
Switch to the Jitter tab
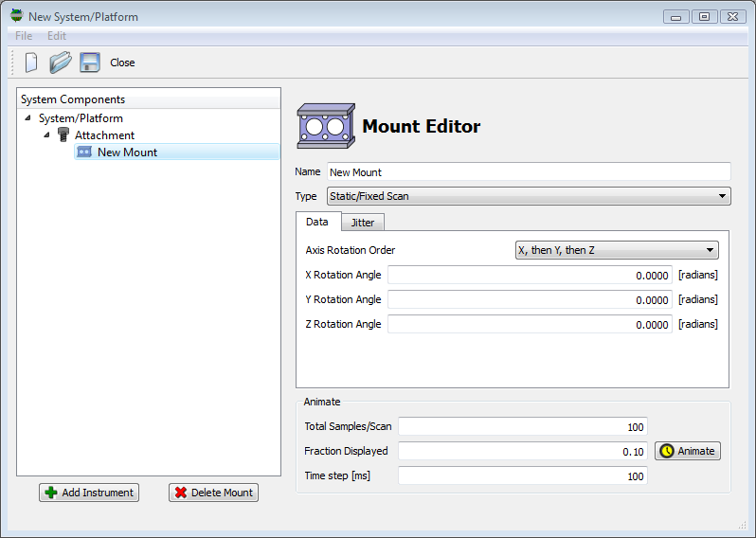[362, 223]
